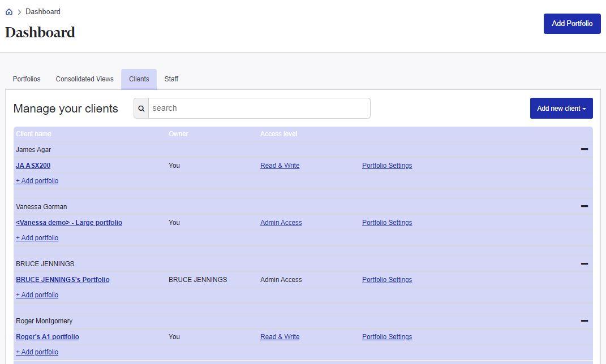The image size is (606, 364).
Task: Select the Clients tab
Action: tap(139, 79)
